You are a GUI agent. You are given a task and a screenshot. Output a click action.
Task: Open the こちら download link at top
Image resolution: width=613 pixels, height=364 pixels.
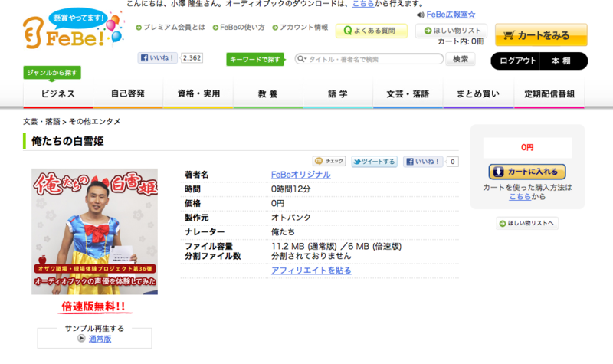tap(363, 4)
